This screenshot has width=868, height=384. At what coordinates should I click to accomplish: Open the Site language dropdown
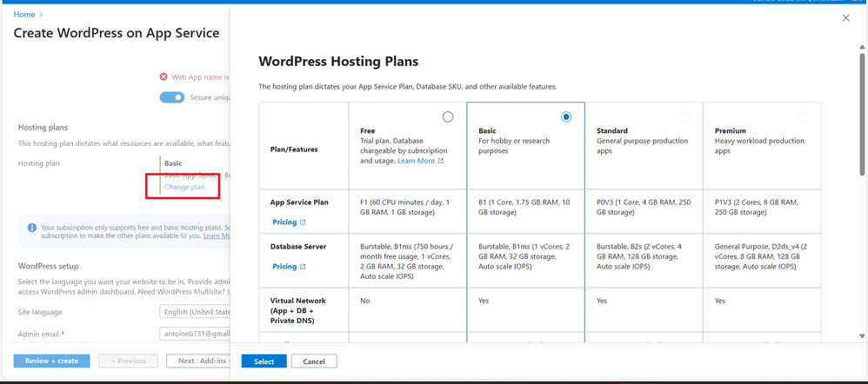tap(195, 312)
